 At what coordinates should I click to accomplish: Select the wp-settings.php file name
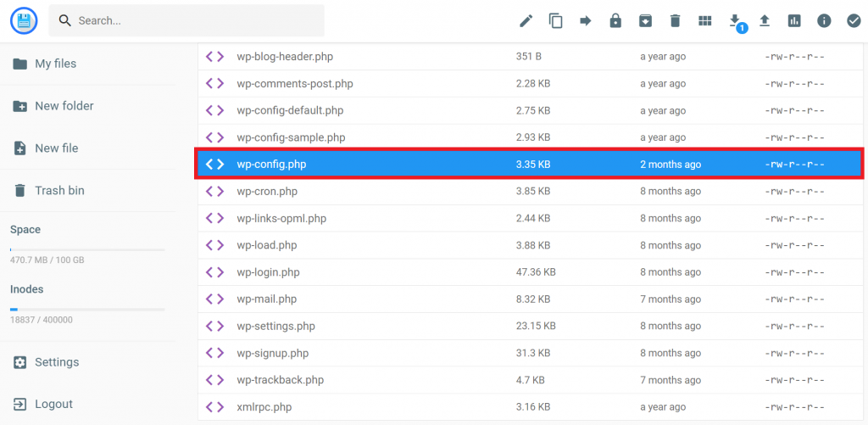pos(275,326)
